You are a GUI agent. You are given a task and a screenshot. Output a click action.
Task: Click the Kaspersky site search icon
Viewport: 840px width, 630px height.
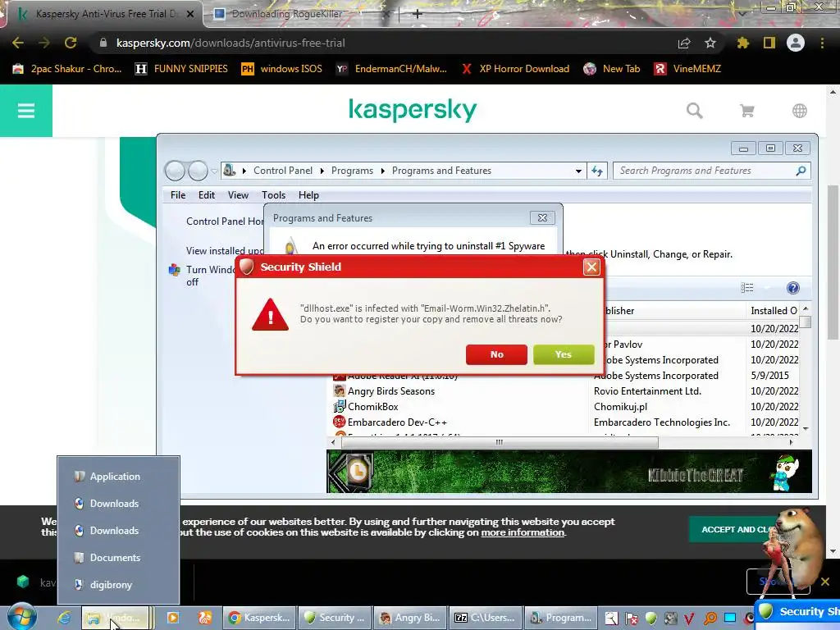click(694, 111)
